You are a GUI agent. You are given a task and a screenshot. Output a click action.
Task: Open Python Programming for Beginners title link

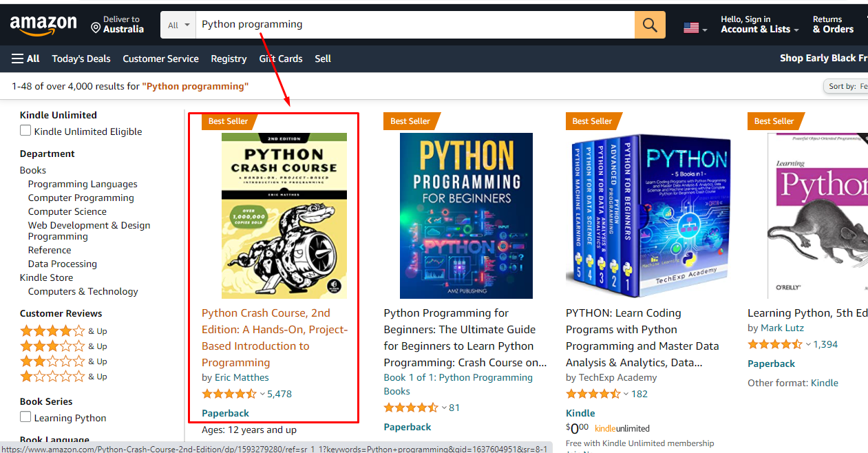(465, 337)
